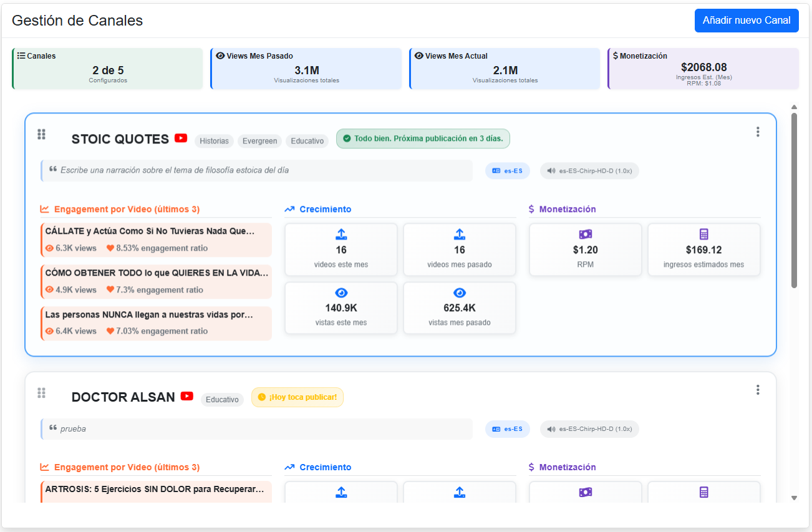Click Todo bien próxima publicación status badge
The height and width of the screenshot is (532, 812).
[x=423, y=138]
